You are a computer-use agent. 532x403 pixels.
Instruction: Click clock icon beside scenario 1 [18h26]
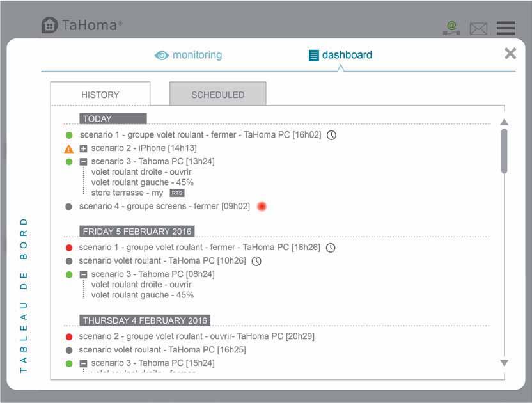tap(331, 248)
